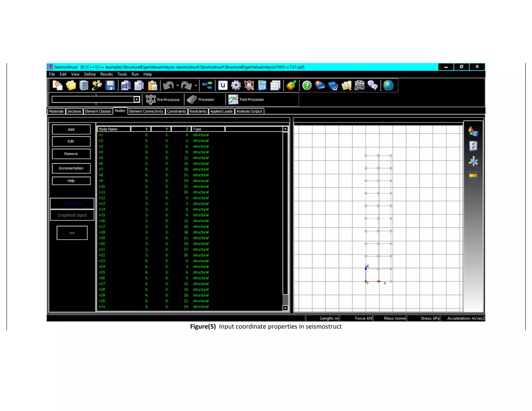Click the node list scroll-up arrow
The width and height of the screenshot is (532, 411).
coord(285,129)
